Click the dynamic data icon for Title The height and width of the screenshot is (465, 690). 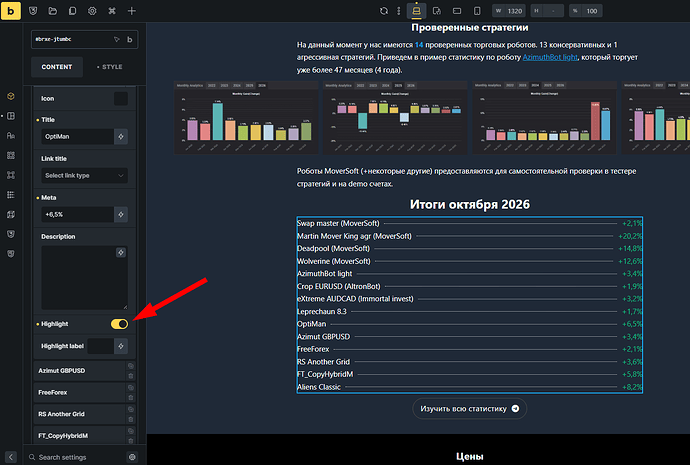pos(121,137)
